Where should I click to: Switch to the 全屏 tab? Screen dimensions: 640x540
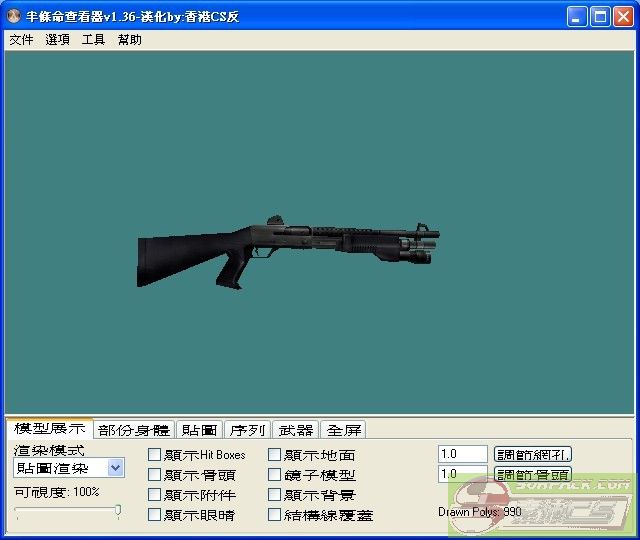(343, 430)
